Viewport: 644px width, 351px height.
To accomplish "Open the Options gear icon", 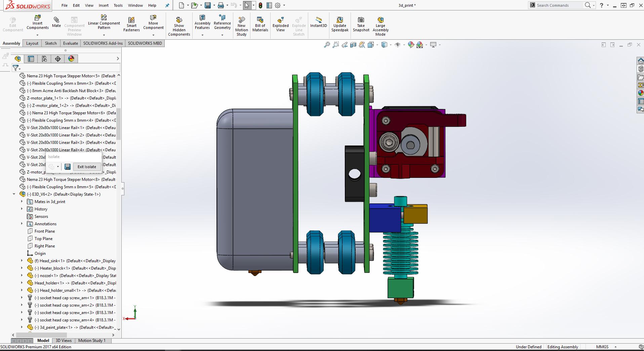I will point(278,5).
